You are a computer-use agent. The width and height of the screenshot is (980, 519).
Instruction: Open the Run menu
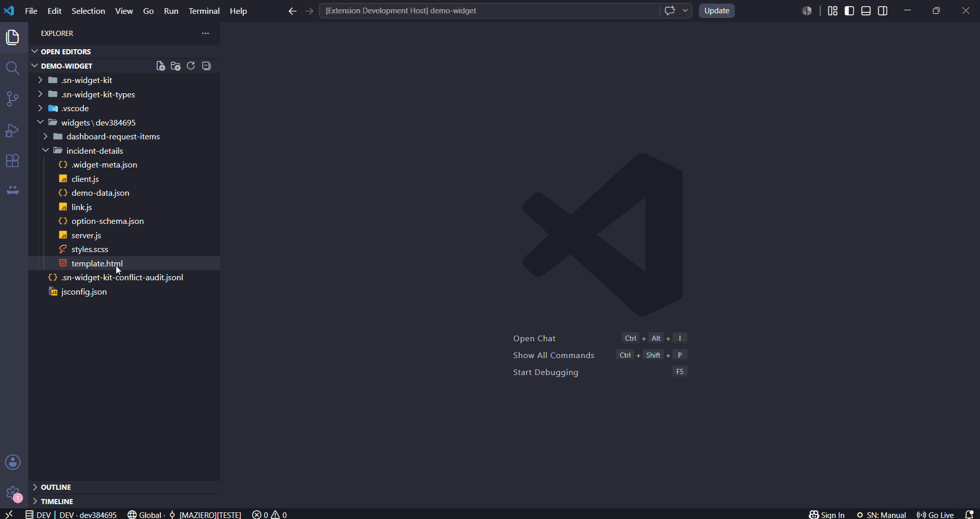[x=171, y=11]
